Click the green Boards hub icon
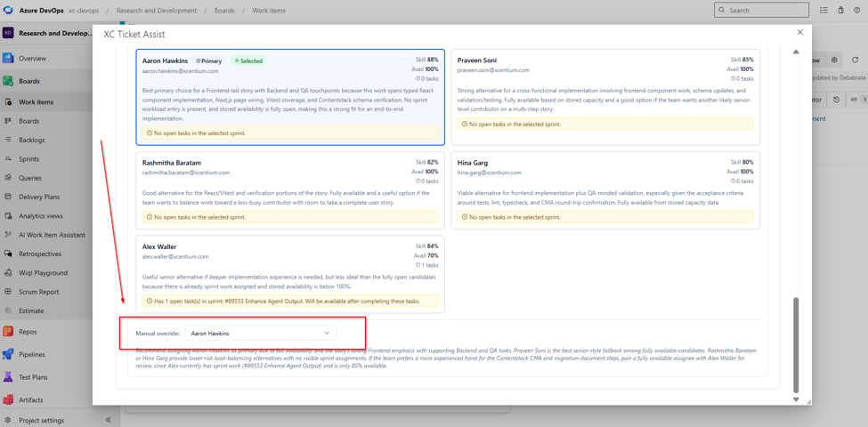868x427 pixels. [x=8, y=81]
